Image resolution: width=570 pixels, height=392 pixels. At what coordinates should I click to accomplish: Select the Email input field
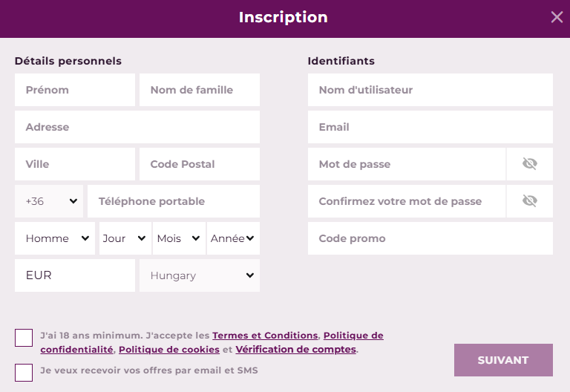[430, 127]
